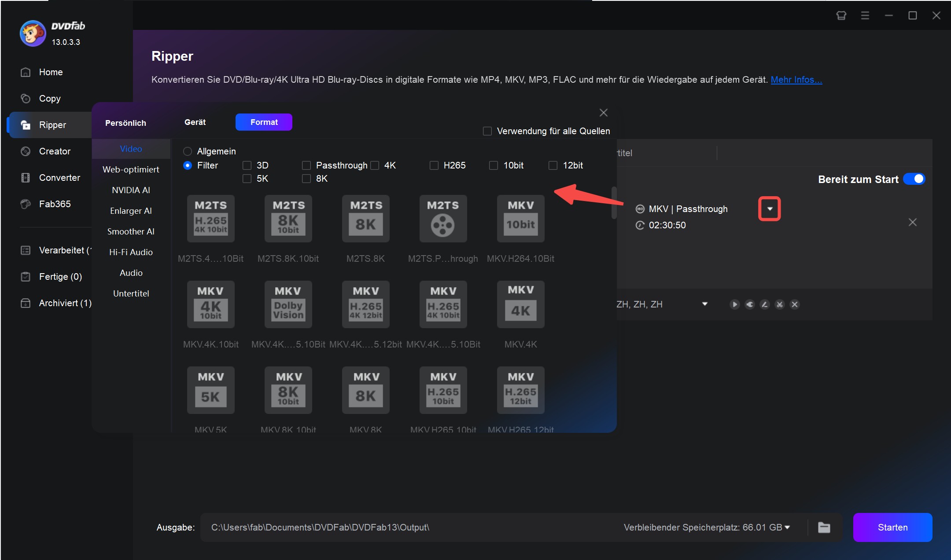
Task: Switch to the Gerät tab
Action: 195,122
